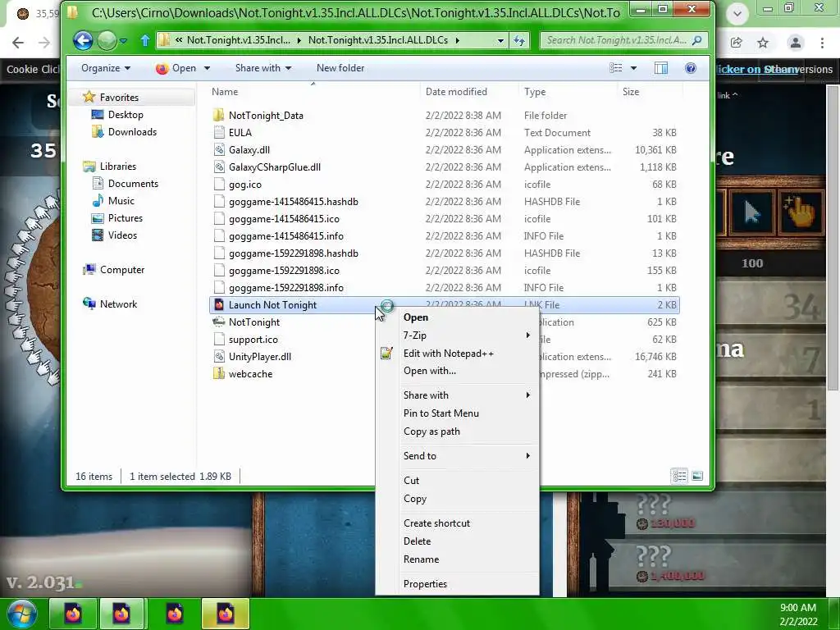
Task: Select goggame-1592291898.info file
Action: (286, 288)
